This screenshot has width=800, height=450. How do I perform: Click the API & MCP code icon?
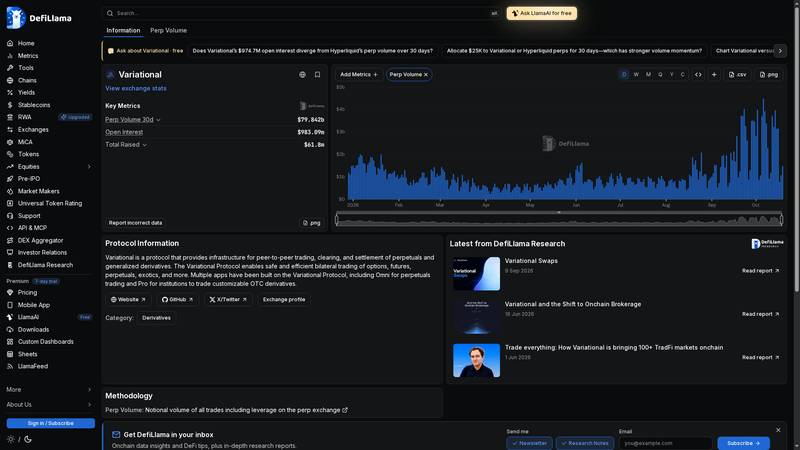[10, 228]
